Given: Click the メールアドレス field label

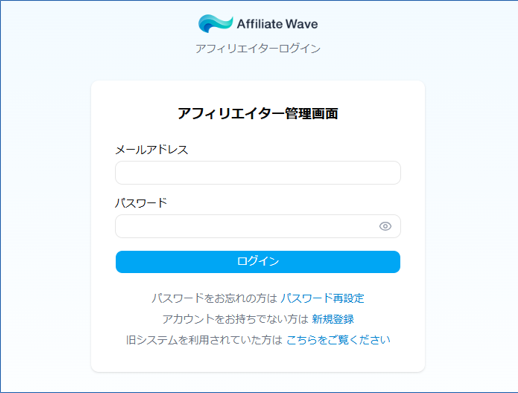Looking at the screenshot, I should click(152, 150).
